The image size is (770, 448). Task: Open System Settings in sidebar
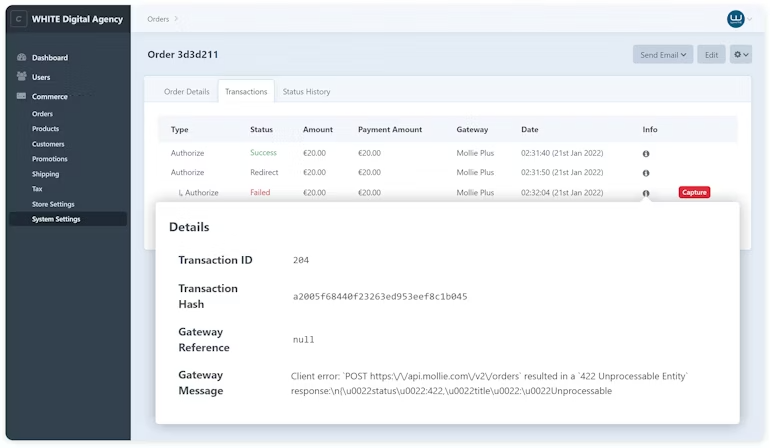pos(56,219)
